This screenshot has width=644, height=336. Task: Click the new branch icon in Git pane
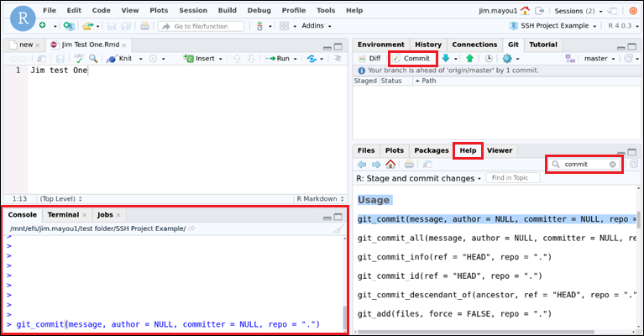point(570,58)
